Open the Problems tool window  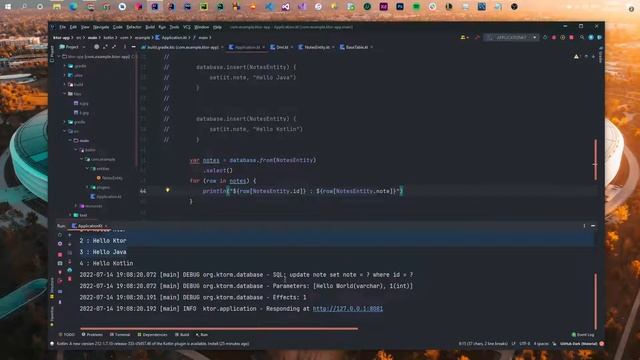click(92, 335)
